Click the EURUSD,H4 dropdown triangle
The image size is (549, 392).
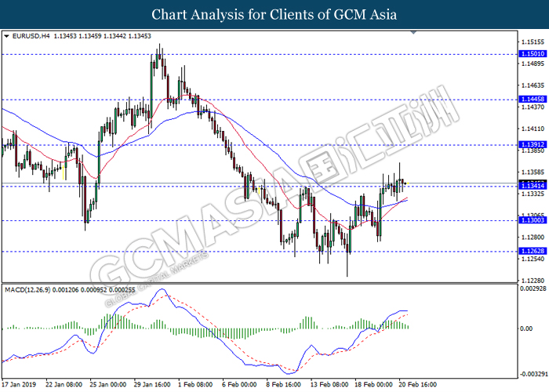[x=6, y=36]
